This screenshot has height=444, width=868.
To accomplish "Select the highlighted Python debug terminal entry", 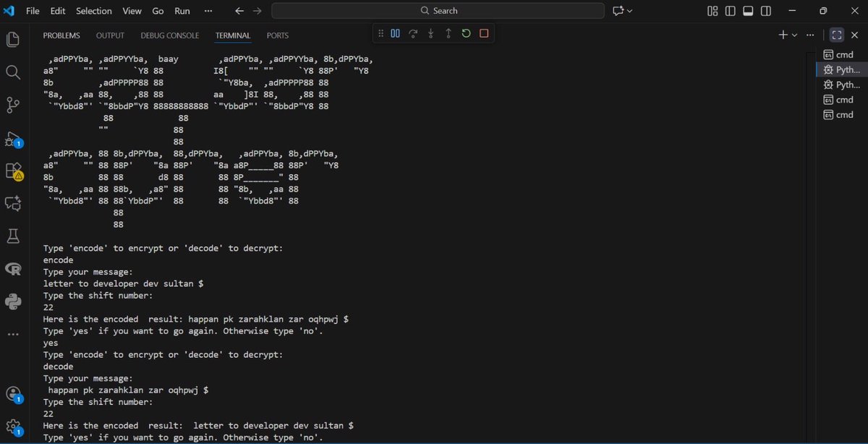I will [x=842, y=69].
